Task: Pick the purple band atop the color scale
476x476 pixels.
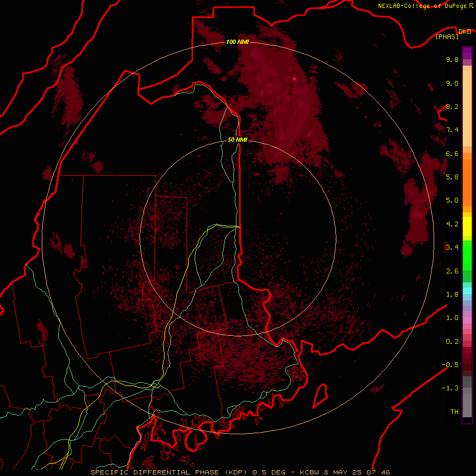Action: coord(467,53)
